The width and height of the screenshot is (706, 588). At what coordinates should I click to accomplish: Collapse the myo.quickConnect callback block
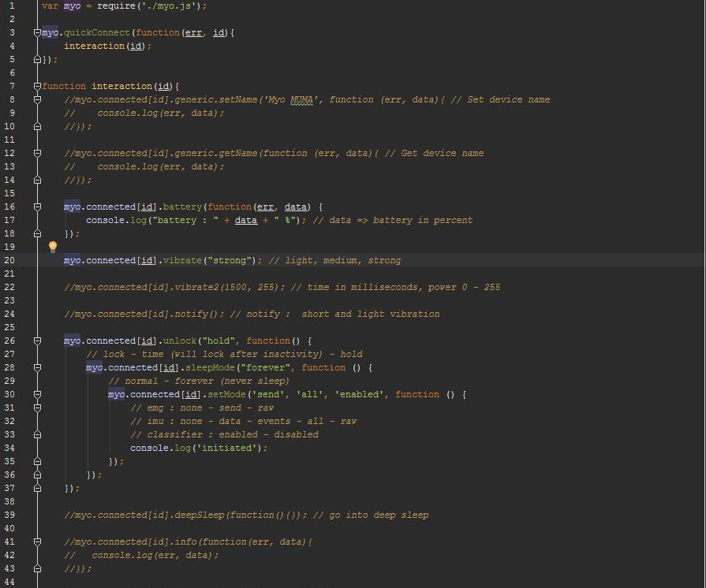click(x=37, y=32)
